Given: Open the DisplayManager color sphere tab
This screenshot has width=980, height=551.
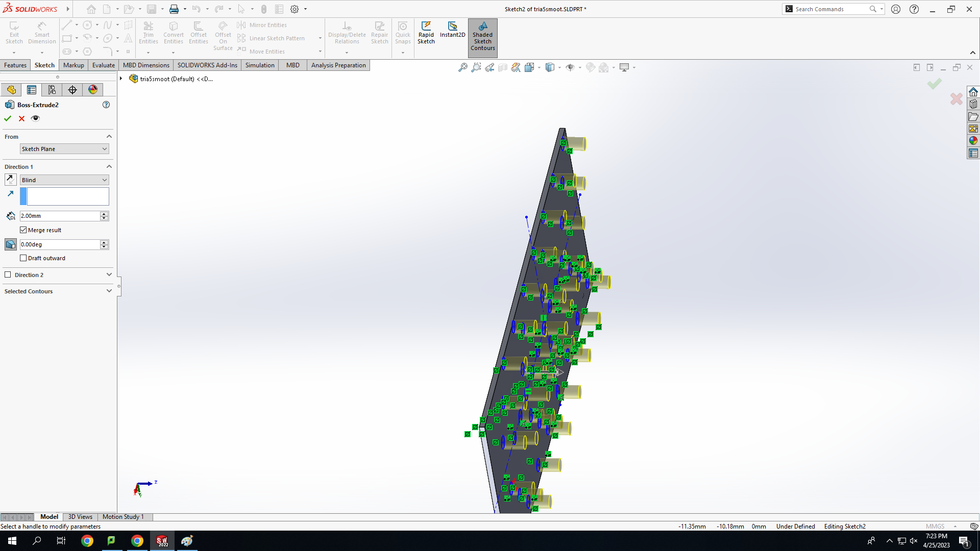Looking at the screenshot, I should [x=92, y=90].
